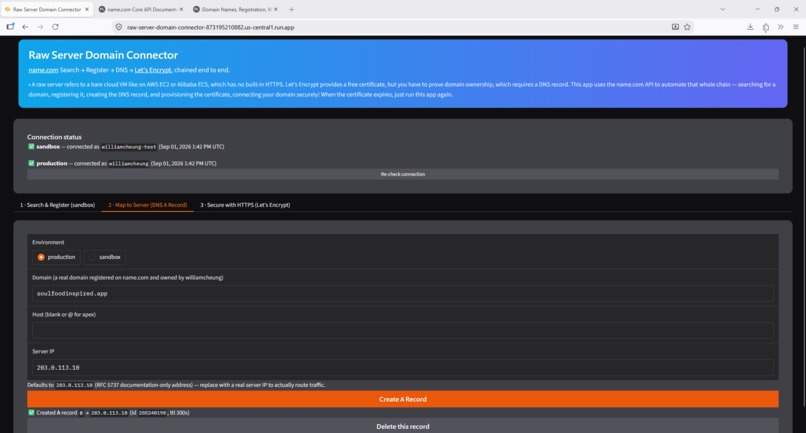Reload the current page
Image resolution: width=806 pixels, height=433 pixels.
click(56, 27)
